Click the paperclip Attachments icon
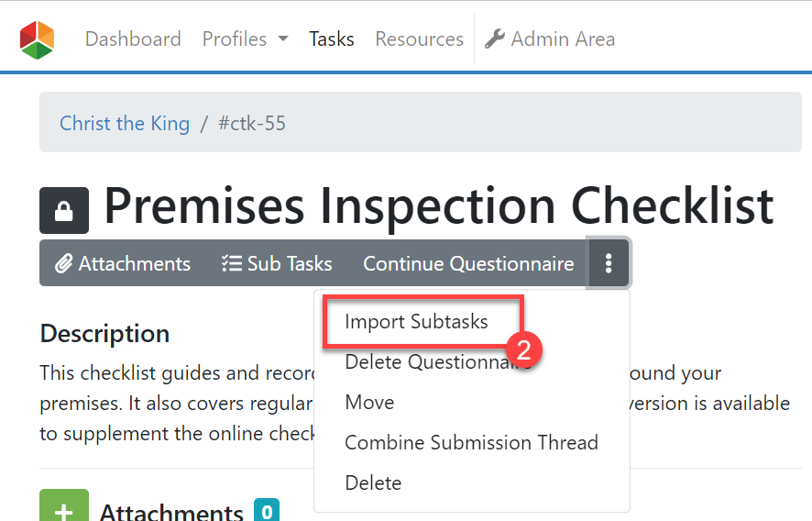Viewport: 812px width, 521px height. (x=64, y=263)
